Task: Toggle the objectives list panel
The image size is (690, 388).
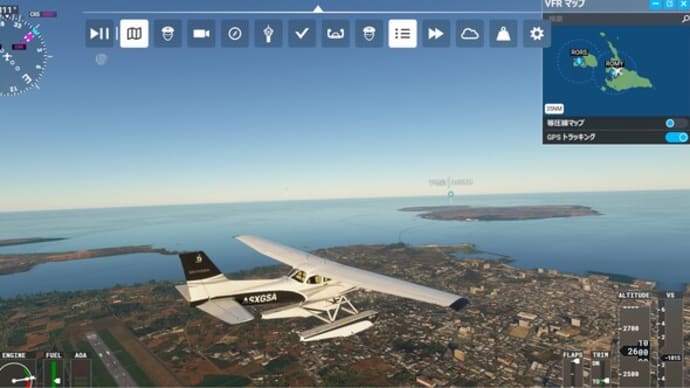Action: pyautogui.click(x=403, y=33)
